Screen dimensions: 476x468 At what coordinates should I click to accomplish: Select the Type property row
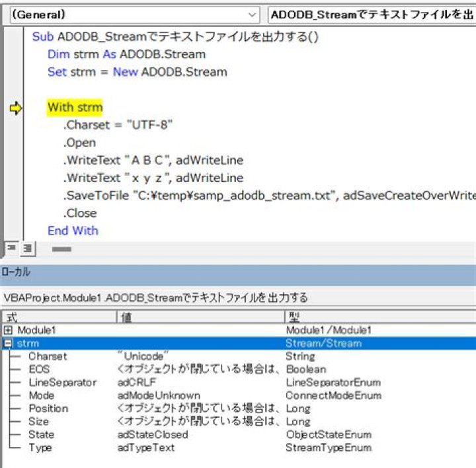[239, 448]
